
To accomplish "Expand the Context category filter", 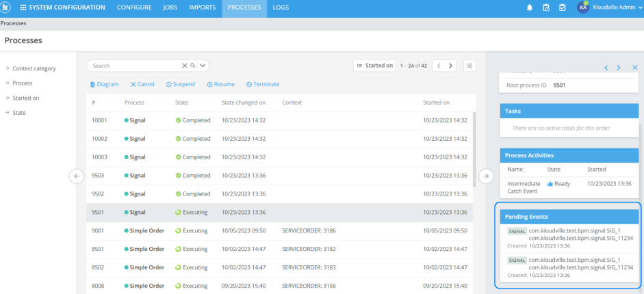I will tap(30, 68).
